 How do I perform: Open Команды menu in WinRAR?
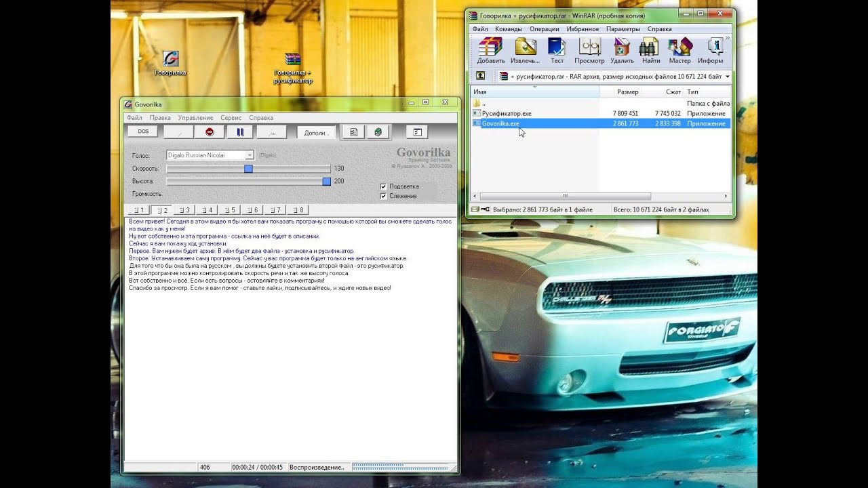pyautogui.click(x=509, y=29)
